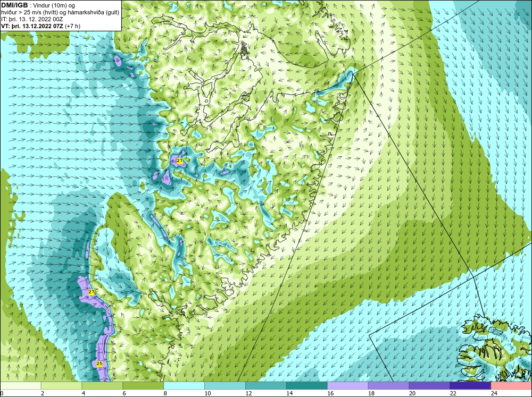Image resolution: width=532 pixels, height=397 pixels.
Task: Pick the 10–12 m/s turquoise legend swatch
Action: click(225, 386)
